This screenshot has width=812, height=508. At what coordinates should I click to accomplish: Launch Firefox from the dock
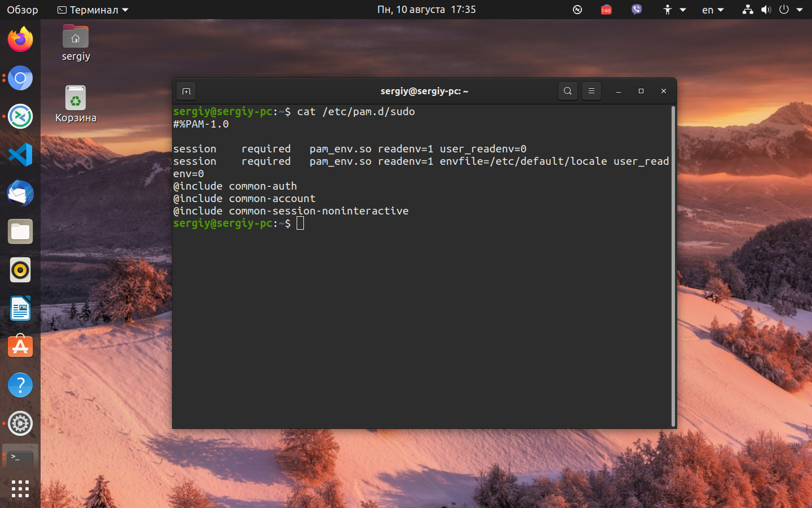(20, 40)
